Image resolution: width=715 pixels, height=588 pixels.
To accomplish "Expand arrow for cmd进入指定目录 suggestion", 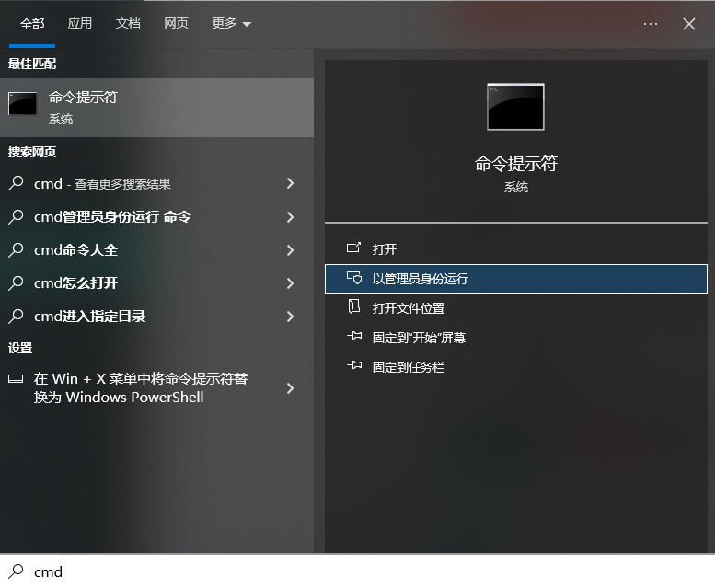I will [x=290, y=317].
